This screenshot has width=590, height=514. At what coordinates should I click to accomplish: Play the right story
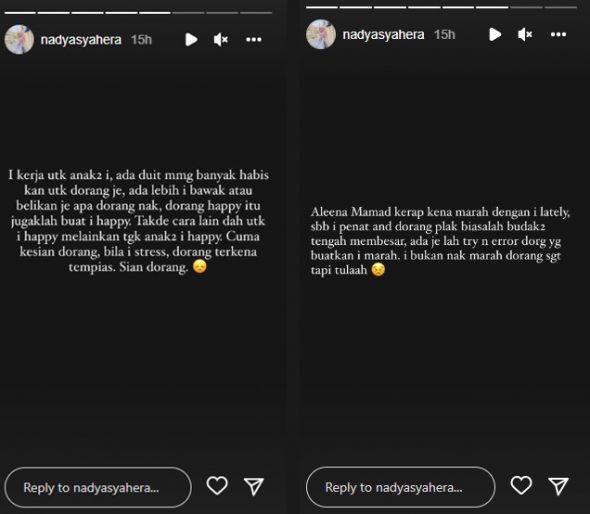[x=495, y=35]
